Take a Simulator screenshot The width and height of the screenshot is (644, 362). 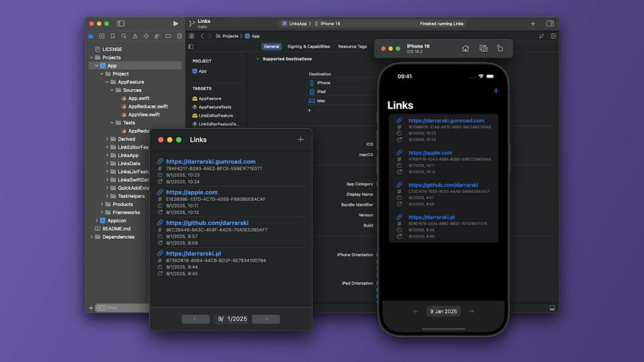[x=483, y=49]
